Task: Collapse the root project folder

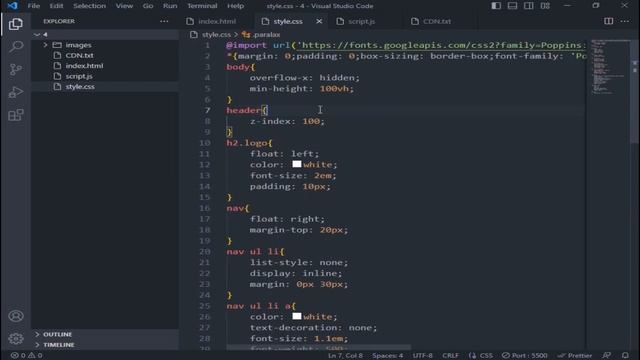Action: [37, 35]
